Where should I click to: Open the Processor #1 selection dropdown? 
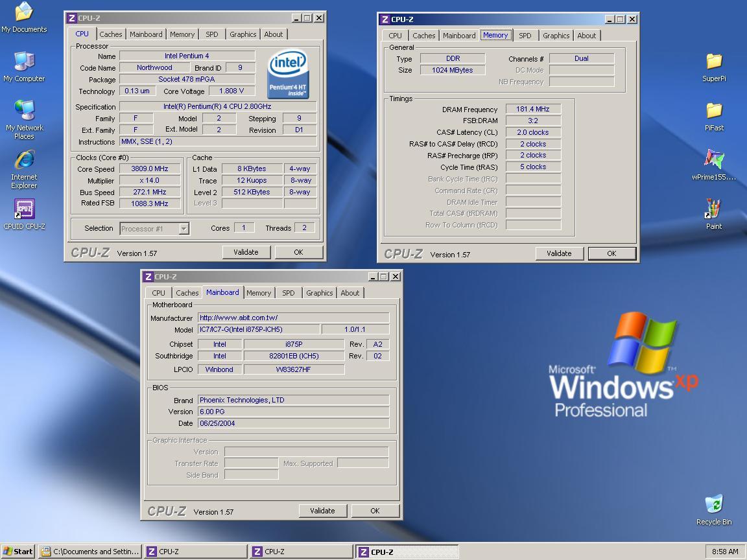(x=154, y=229)
